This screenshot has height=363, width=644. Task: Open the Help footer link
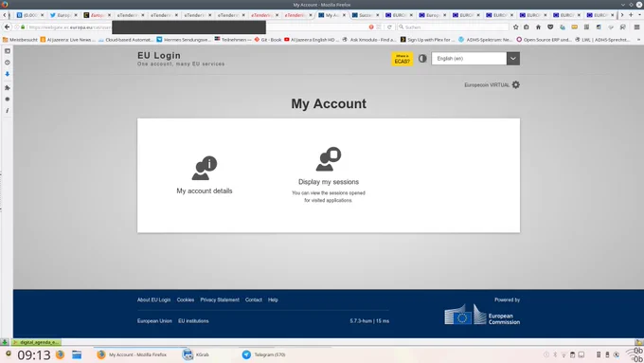click(273, 299)
